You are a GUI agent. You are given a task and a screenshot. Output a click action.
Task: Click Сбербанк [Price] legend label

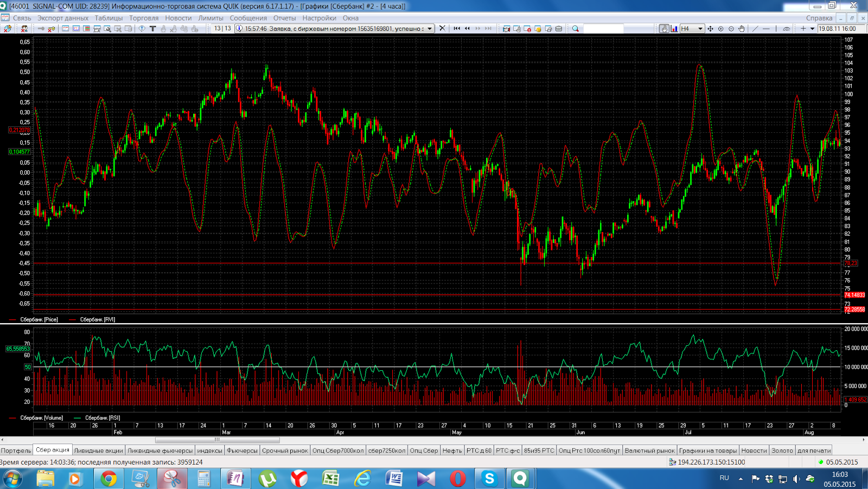click(39, 319)
